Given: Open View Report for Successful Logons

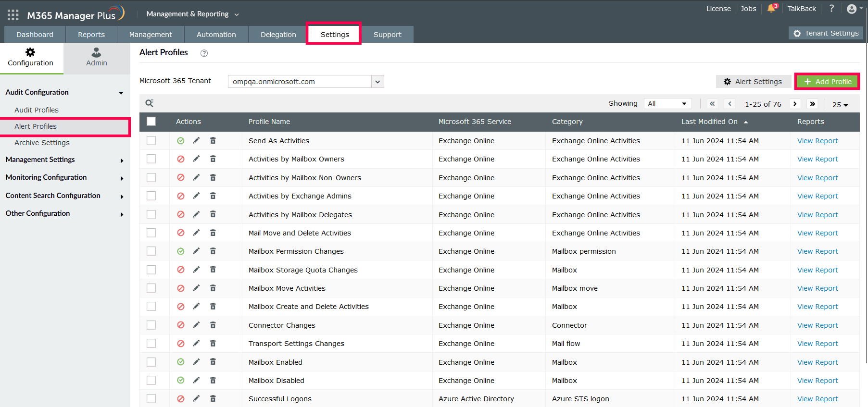Looking at the screenshot, I should (x=817, y=399).
